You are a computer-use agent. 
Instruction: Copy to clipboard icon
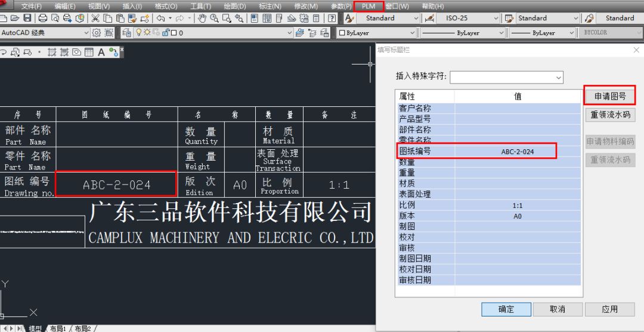(x=107, y=18)
